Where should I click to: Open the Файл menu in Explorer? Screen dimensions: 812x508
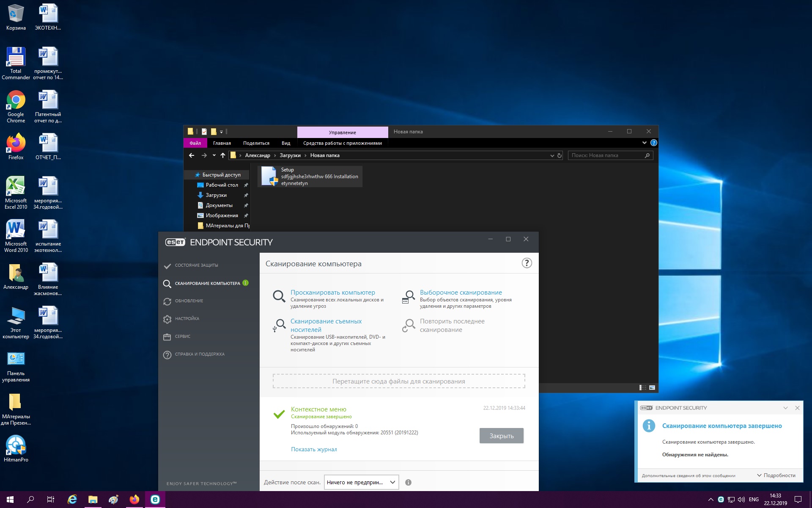point(195,144)
